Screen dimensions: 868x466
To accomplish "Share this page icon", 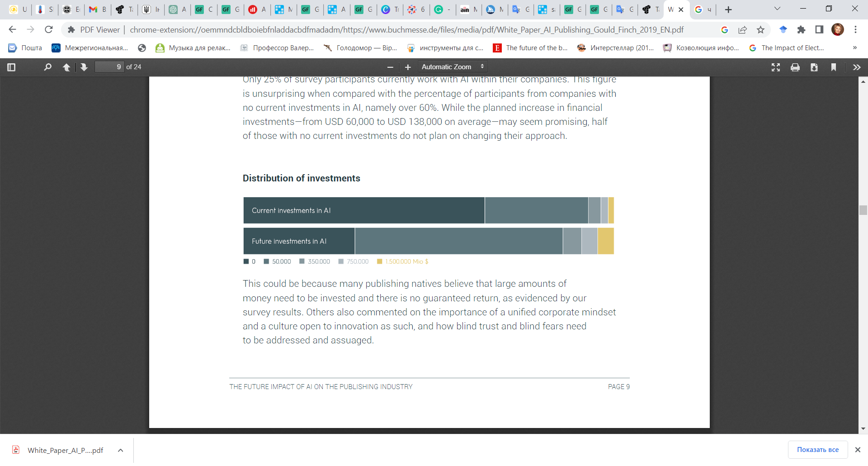I will [x=742, y=29].
